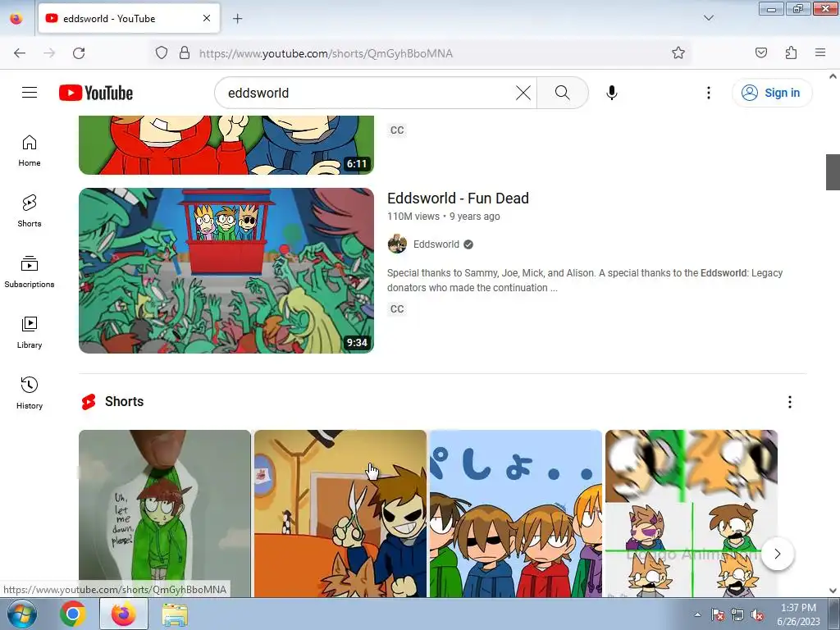Open the YouTube guide hamburger menu
This screenshot has width=840, height=630.
30,93
